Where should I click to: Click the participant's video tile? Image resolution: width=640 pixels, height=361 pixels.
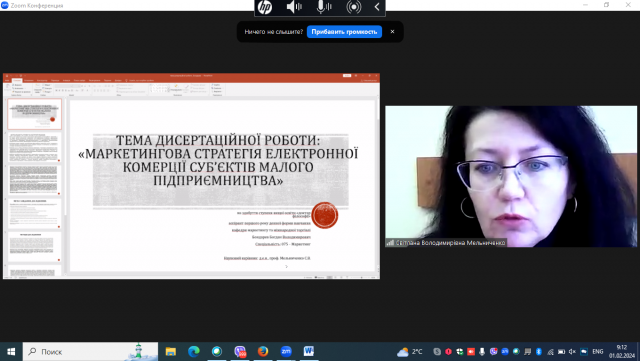[511, 176]
